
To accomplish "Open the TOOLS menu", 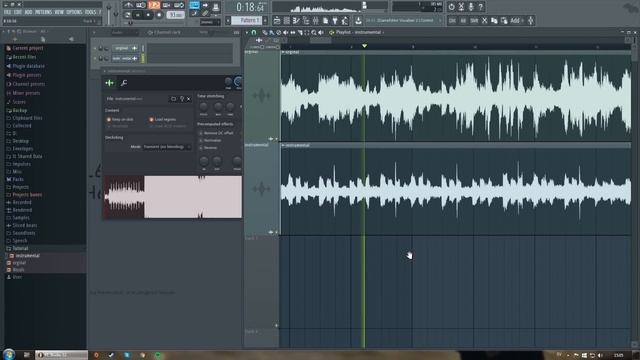I will 90,12.
